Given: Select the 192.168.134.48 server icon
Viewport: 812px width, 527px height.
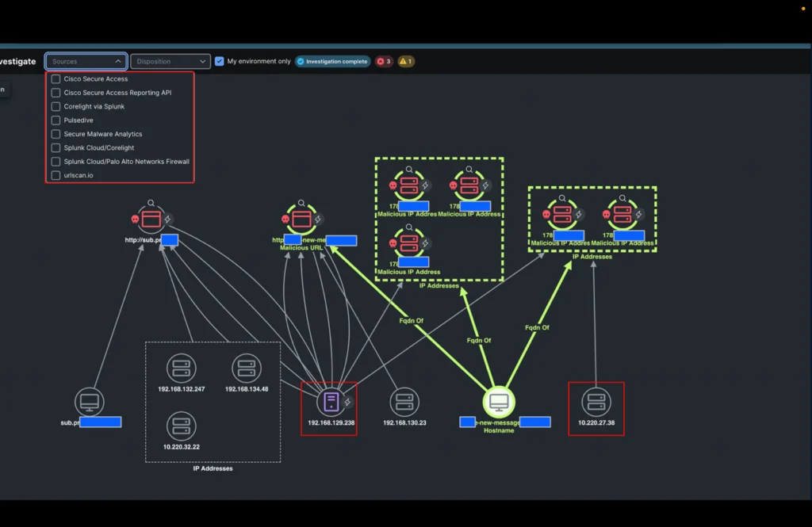Looking at the screenshot, I should click(247, 369).
